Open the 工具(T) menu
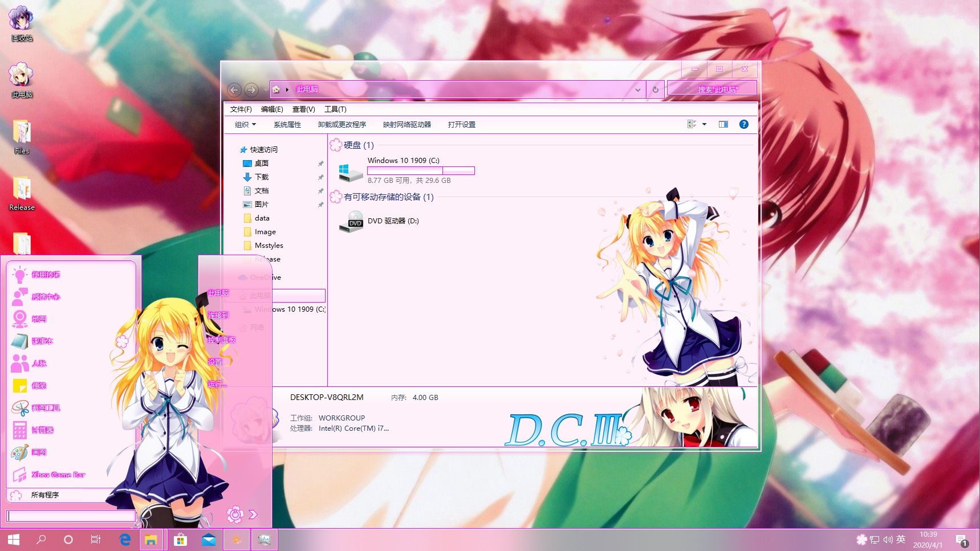The width and height of the screenshot is (980, 551). [335, 109]
